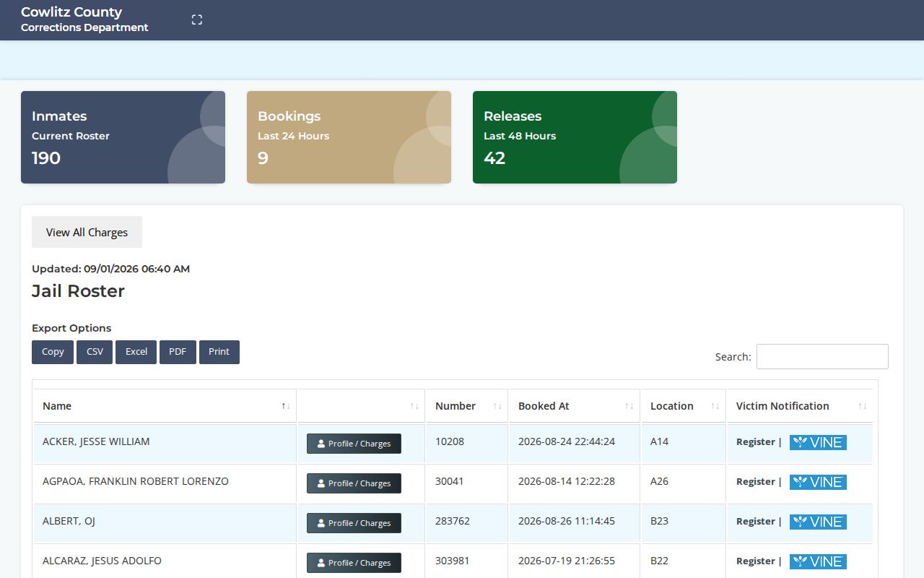Select booked time 2026-07-19 21:26:55
Screen dimensions: 924x578
tap(567, 561)
